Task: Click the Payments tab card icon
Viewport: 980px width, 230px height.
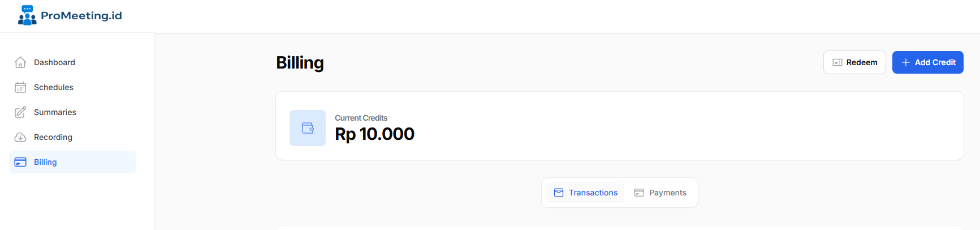Action: pos(639,193)
